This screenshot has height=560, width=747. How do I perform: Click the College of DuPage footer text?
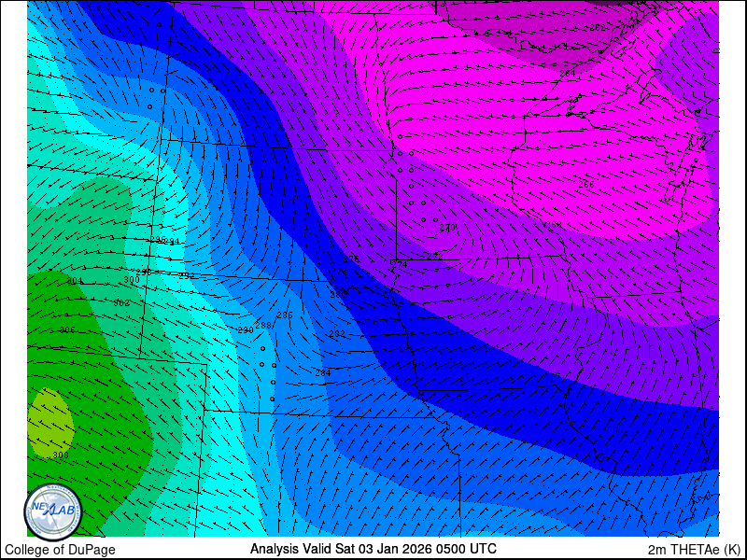(x=60, y=550)
